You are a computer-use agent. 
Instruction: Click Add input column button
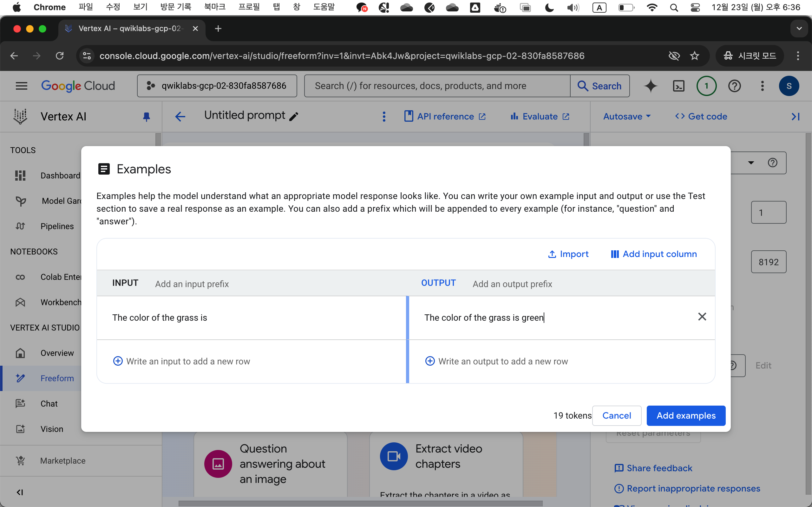point(654,254)
